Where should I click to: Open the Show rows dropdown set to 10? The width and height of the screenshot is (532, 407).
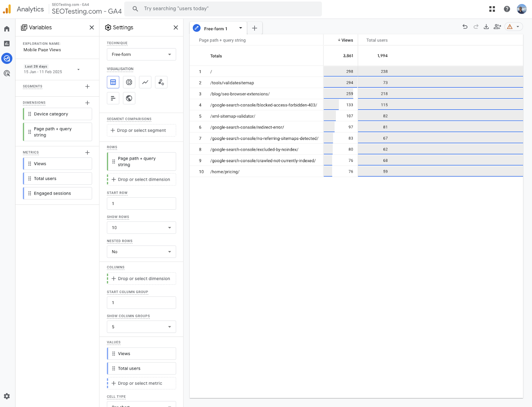pos(141,228)
